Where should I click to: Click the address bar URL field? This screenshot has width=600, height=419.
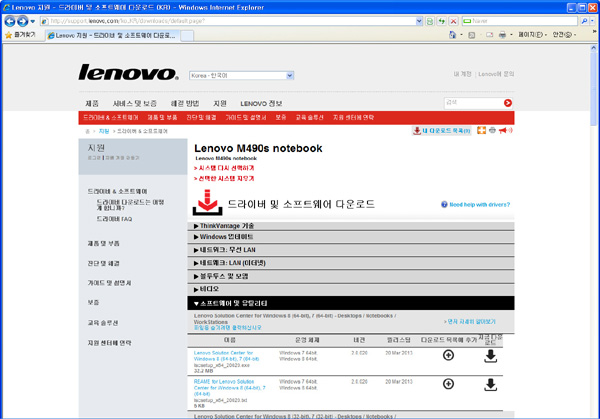pyautogui.click(x=228, y=21)
